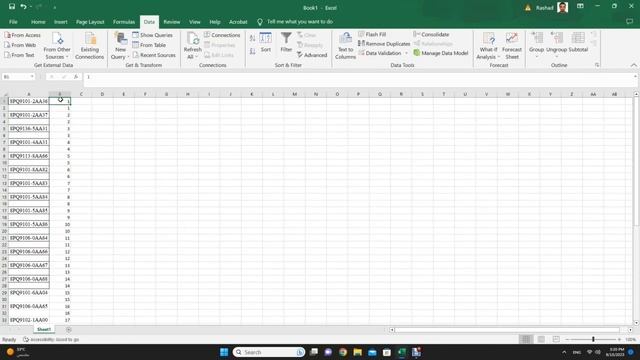Open Recent Sources
The image size is (640, 360).
click(x=154, y=55)
